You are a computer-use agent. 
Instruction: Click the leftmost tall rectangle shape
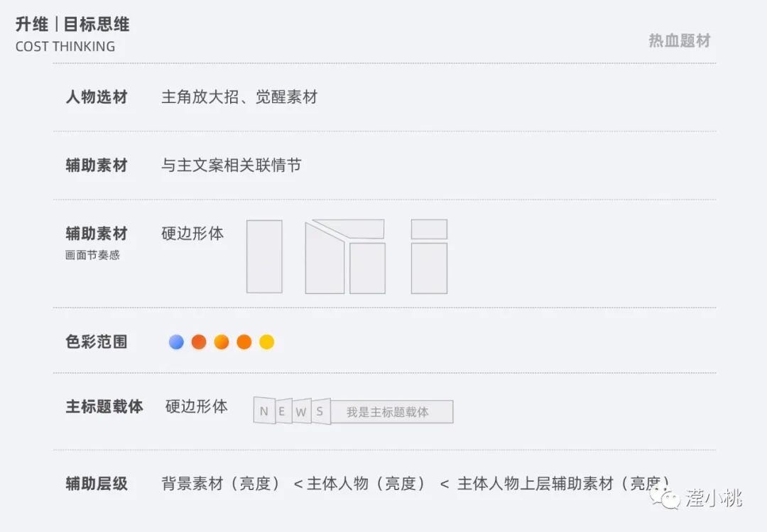coord(264,256)
